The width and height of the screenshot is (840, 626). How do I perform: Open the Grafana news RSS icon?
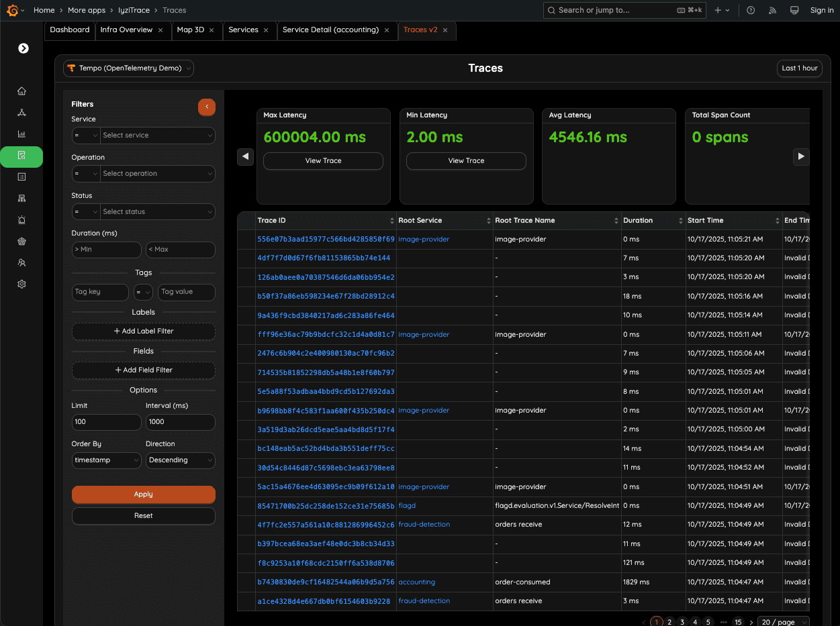772,10
